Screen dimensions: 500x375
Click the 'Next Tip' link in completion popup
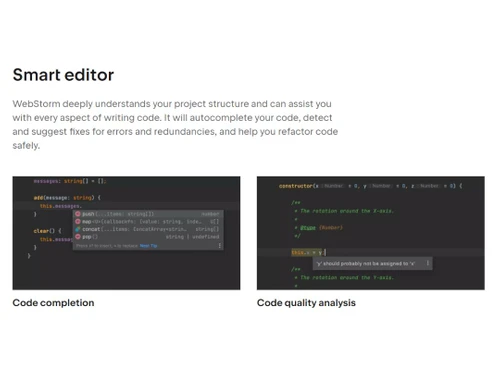(148, 246)
